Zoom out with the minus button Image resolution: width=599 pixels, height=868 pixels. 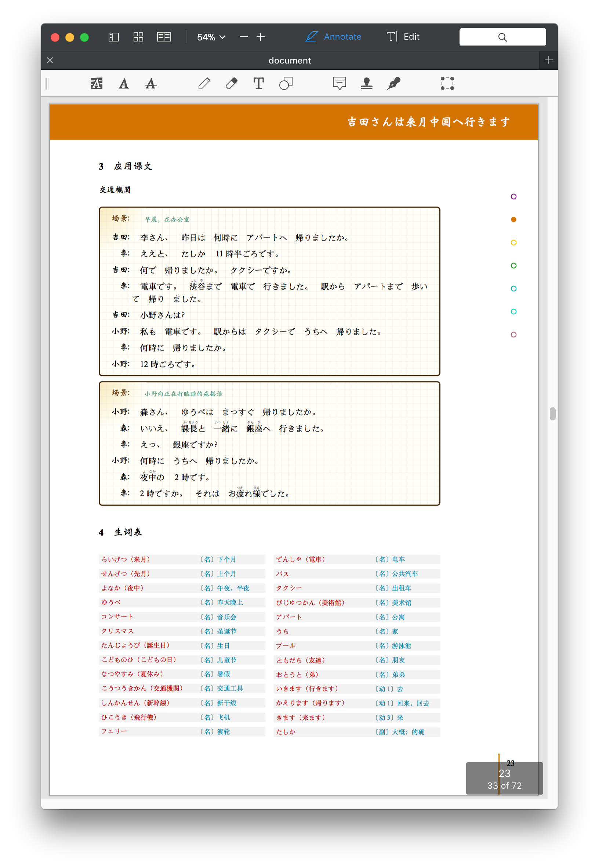pyautogui.click(x=244, y=37)
